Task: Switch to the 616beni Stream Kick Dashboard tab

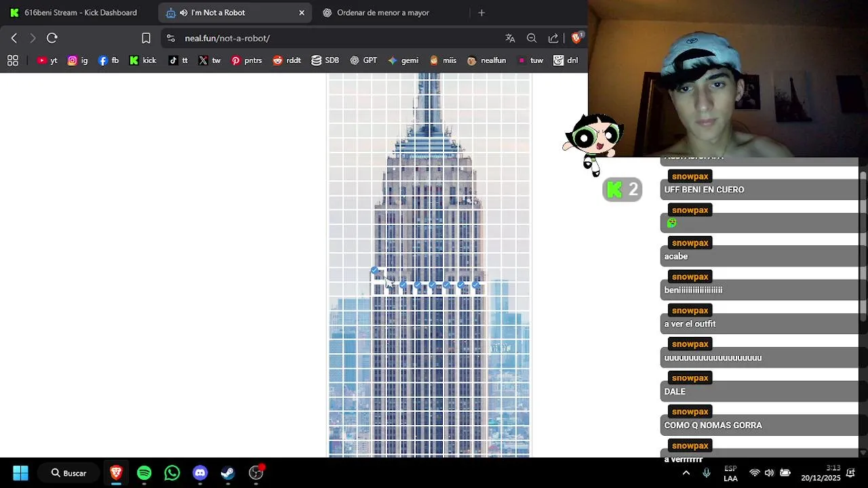Action: point(79,13)
